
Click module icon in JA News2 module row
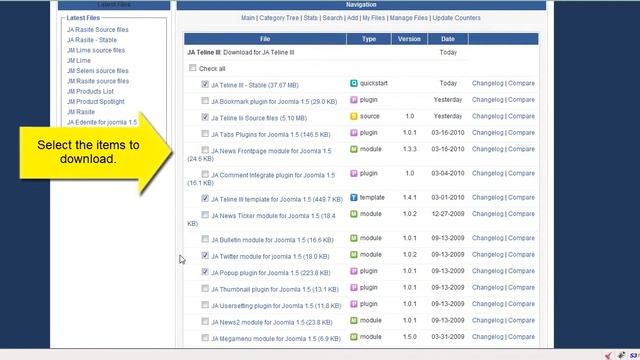point(354,320)
